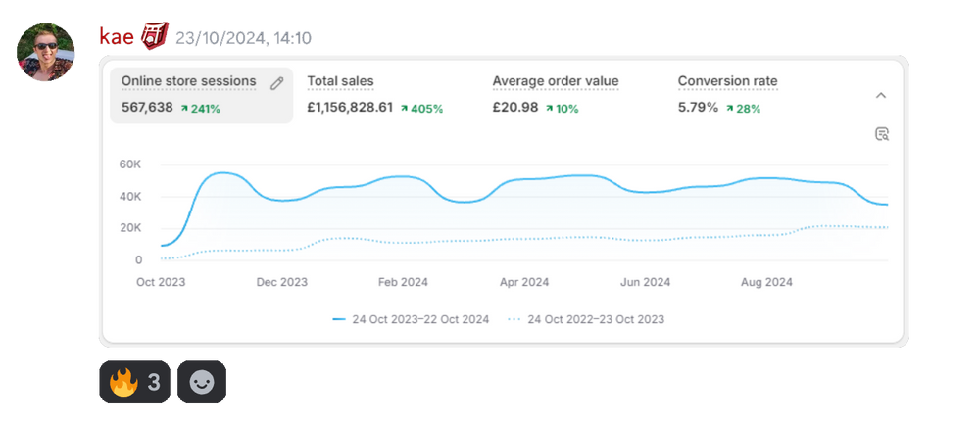The height and width of the screenshot is (421, 980).
Task: Switch to the Average order value metric
Action: [555, 82]
